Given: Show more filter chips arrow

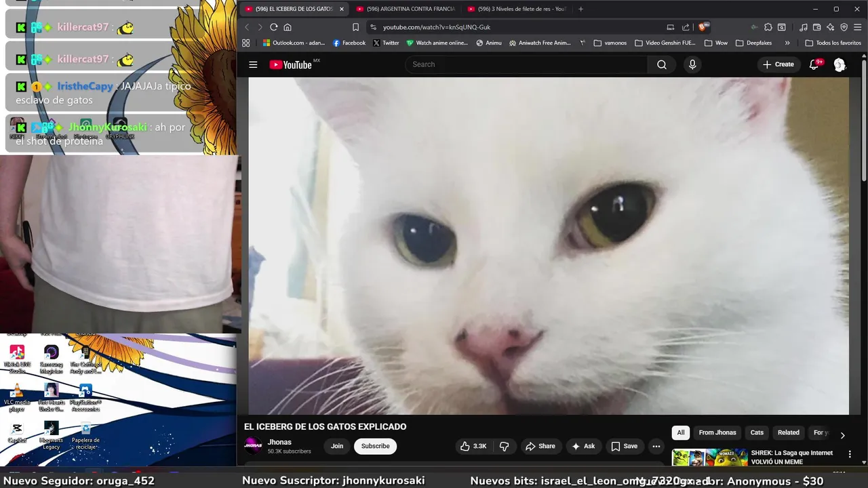Looking at the screenshot, I should point(842,435).
